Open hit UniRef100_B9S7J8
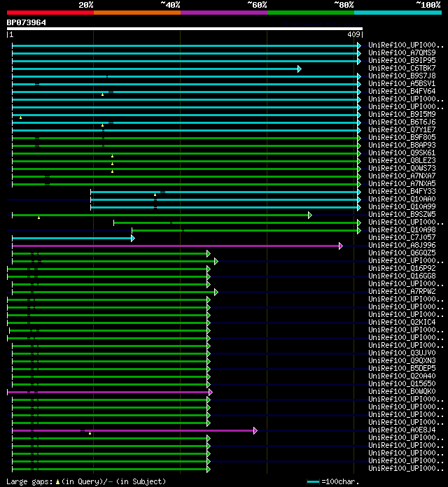 pos(402,76)
